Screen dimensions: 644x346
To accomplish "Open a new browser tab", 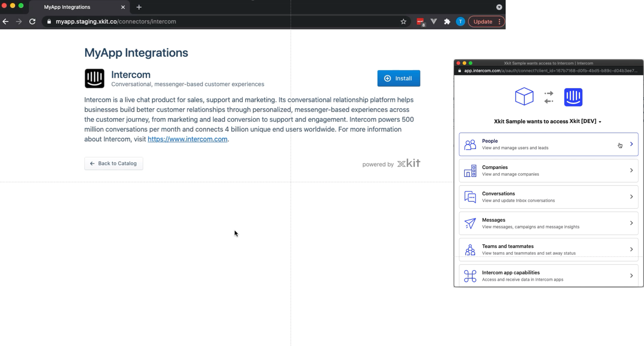I will [x=139, y=7].
